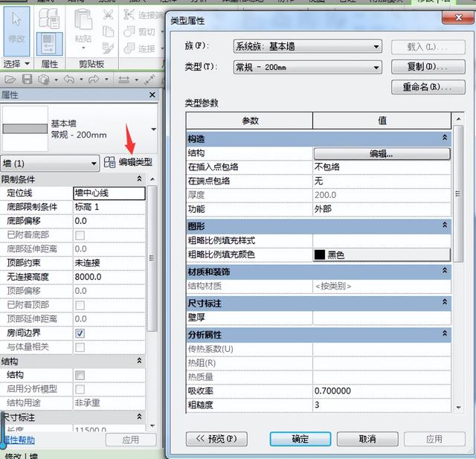Collapse the 限制条件 section
Viewport: 476px width, 459px height.
click(139, 179)
